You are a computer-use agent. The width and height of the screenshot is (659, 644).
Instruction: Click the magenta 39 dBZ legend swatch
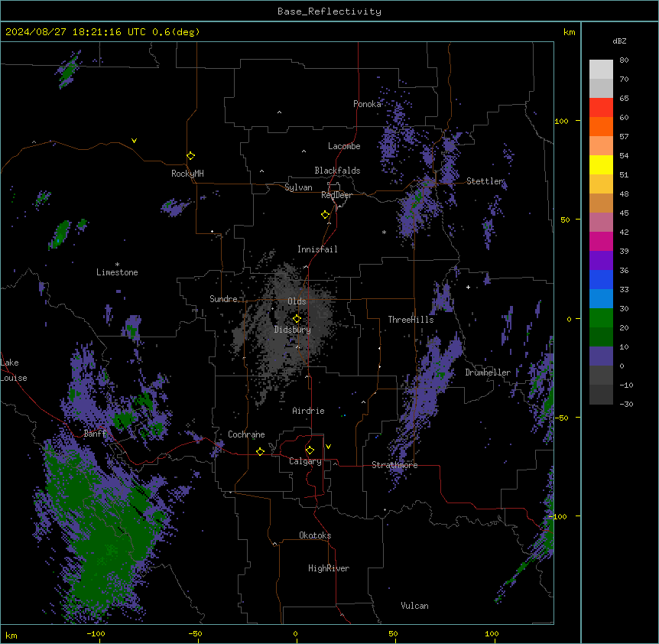click(601, 241)
